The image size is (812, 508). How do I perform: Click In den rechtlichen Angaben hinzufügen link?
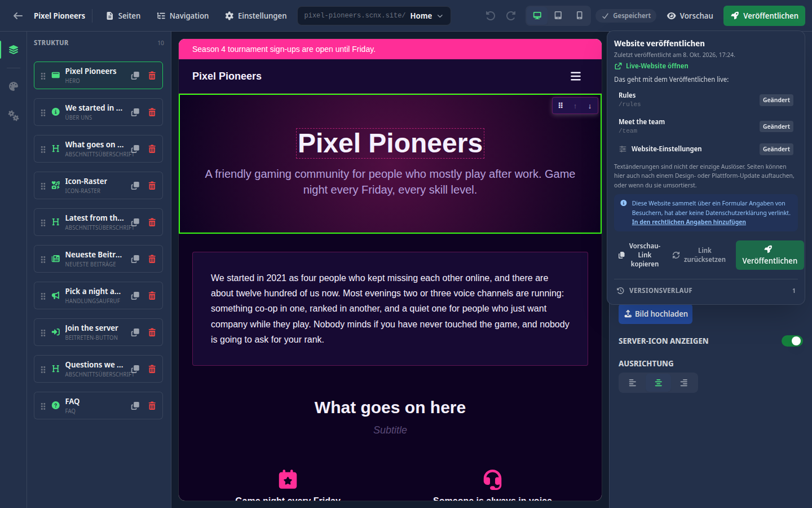[x=689, y=222]
